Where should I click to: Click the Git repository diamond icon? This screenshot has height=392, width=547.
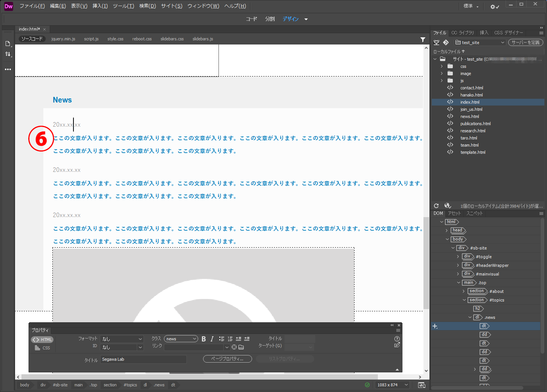point(446,43)
